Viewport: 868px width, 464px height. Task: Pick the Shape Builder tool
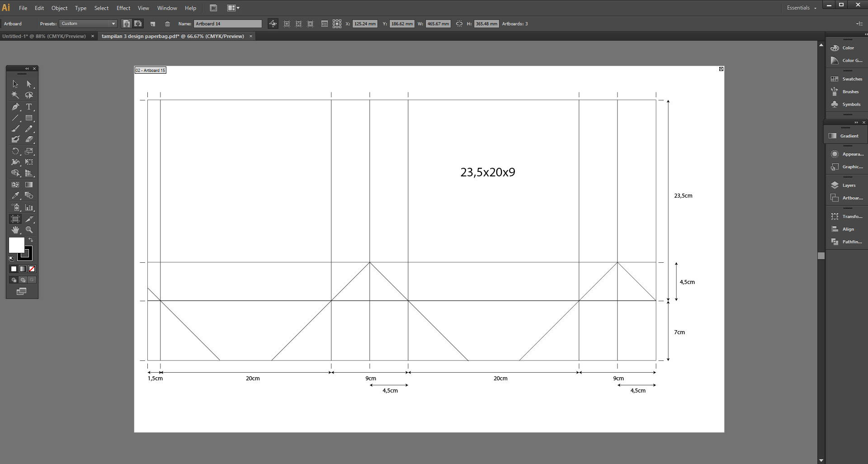(15, 173)
